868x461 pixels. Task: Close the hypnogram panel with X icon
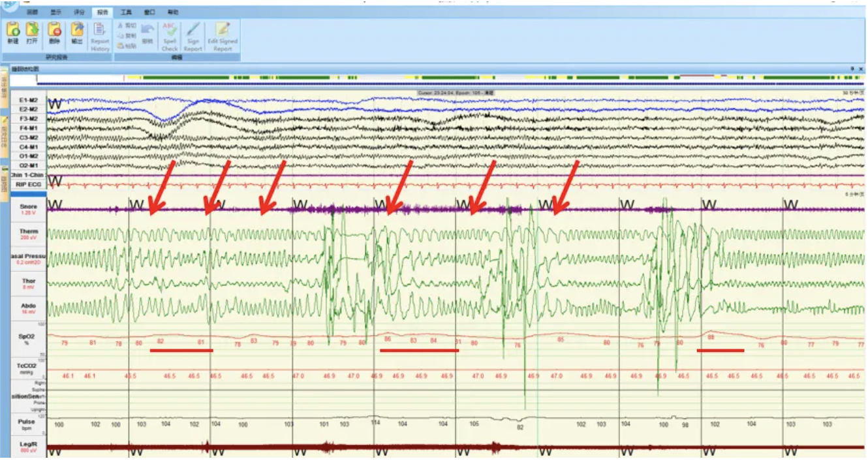tap(861, 69)
